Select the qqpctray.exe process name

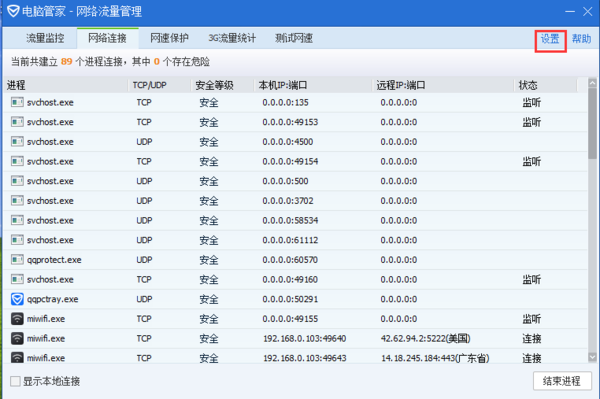[x=52, y=299]
